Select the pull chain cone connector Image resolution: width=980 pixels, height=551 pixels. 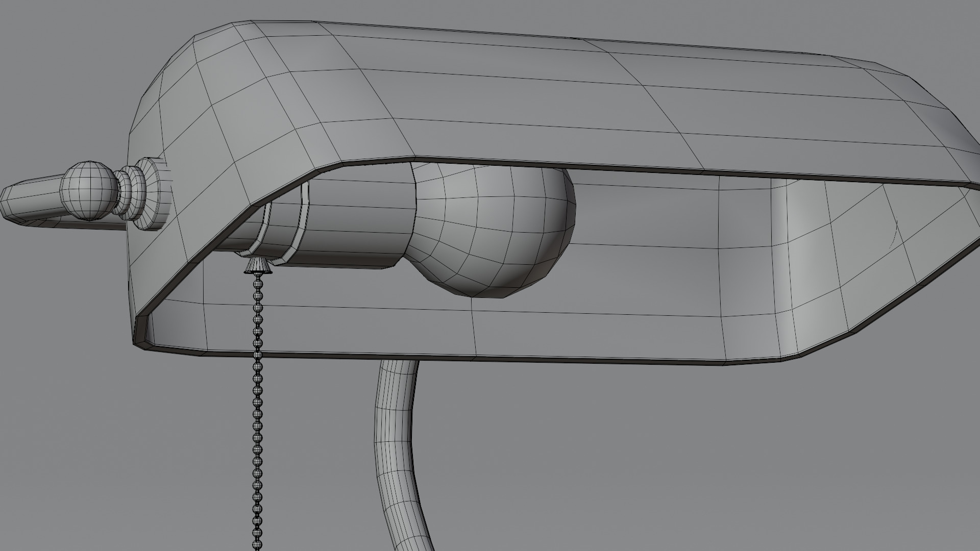tap(258, 265)
